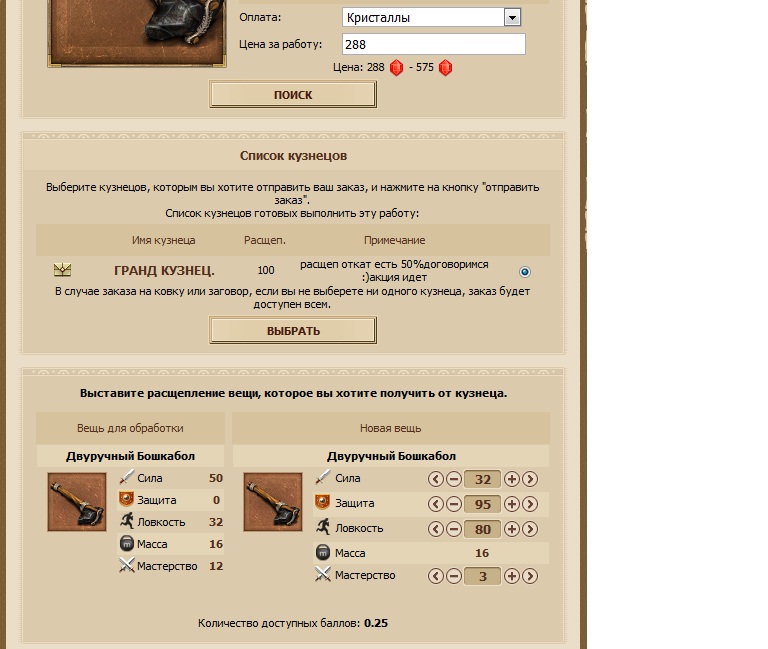Click the Расщеп. column header
Viewport: 768px width, 649px height.
pos(264,240)
